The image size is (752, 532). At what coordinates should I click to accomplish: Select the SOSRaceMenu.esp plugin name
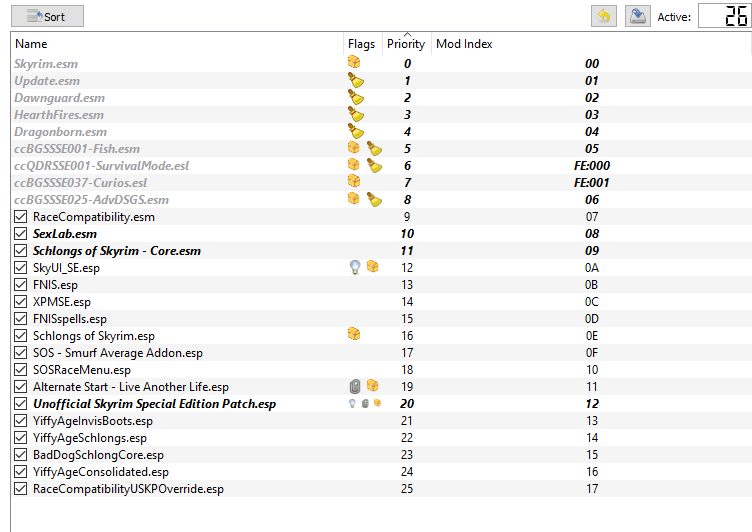[x=82, y=370]
